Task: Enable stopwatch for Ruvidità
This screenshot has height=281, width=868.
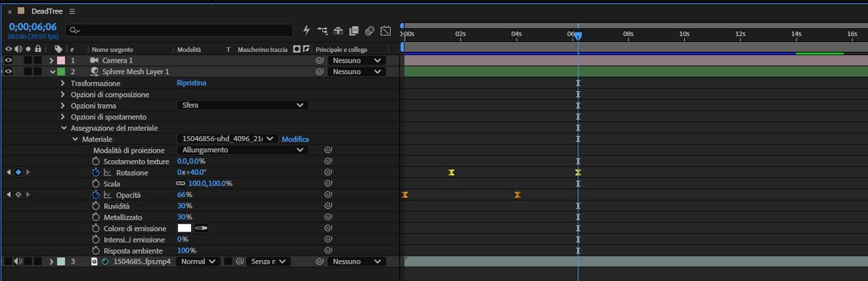Action: [96, 206]
